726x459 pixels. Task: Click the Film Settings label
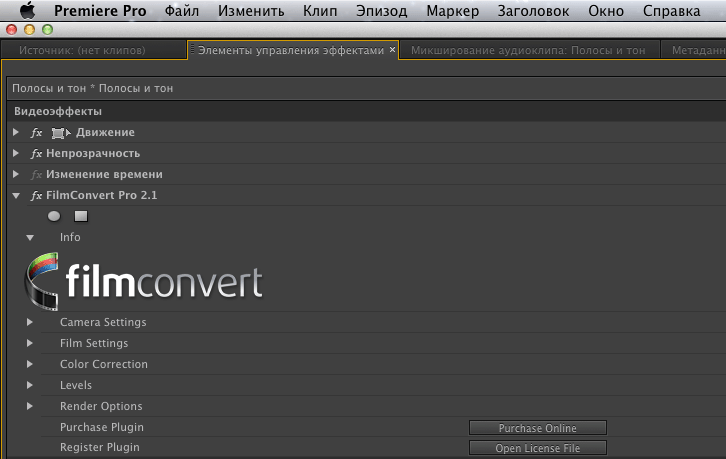[94, 343]
